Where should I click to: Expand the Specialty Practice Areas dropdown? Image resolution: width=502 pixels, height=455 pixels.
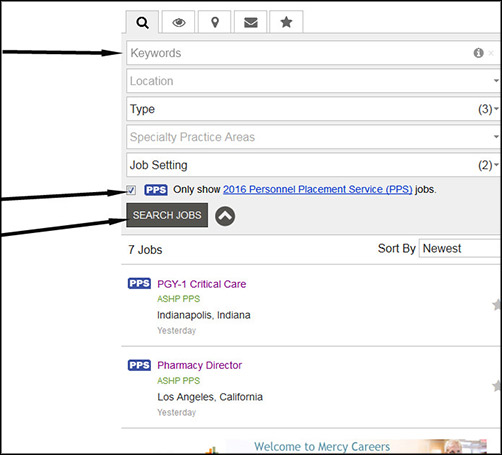(313, 137)
